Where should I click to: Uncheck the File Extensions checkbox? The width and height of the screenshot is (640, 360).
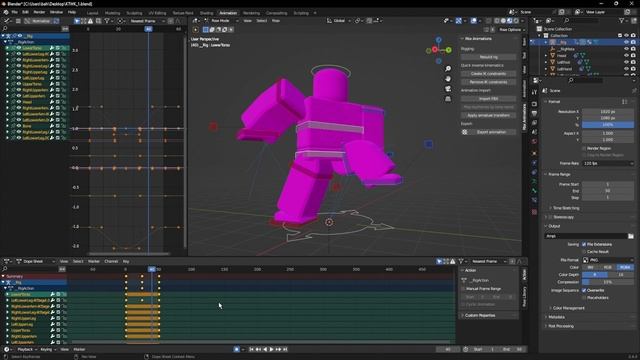pyautogui.click(x=584, y=244)
